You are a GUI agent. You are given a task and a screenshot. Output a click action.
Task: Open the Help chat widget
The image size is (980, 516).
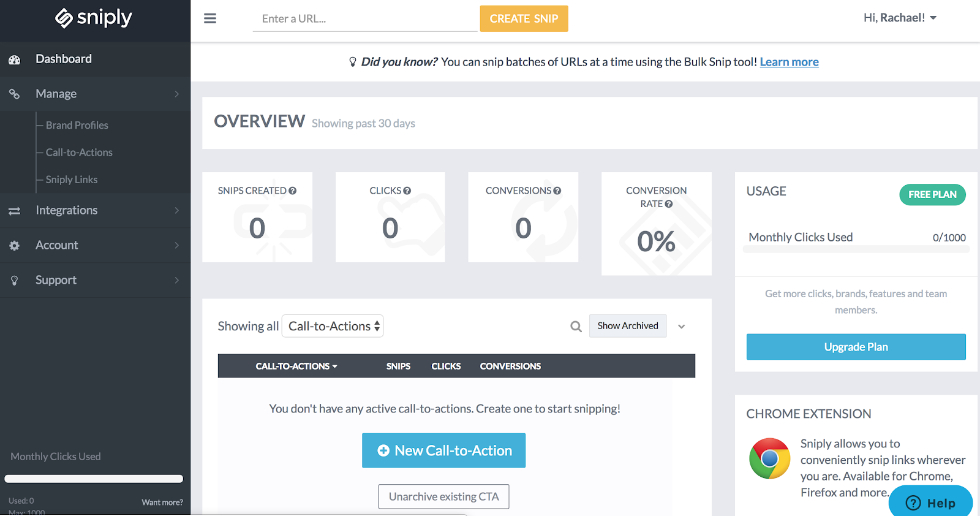tap(930, 502)
